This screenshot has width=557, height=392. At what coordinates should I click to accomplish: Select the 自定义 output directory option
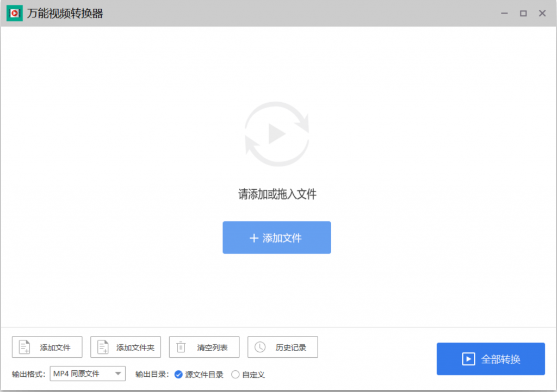click(247, 375)
